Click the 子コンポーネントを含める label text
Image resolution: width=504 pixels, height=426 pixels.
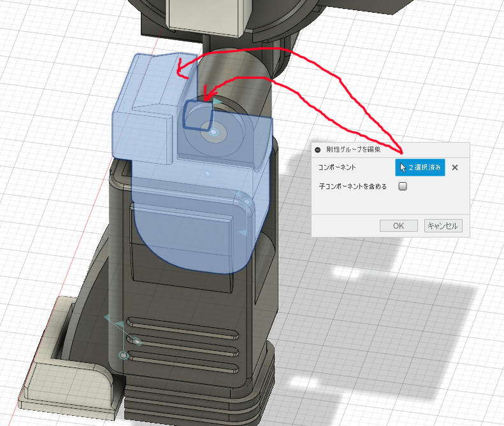[x=352, y=187]
